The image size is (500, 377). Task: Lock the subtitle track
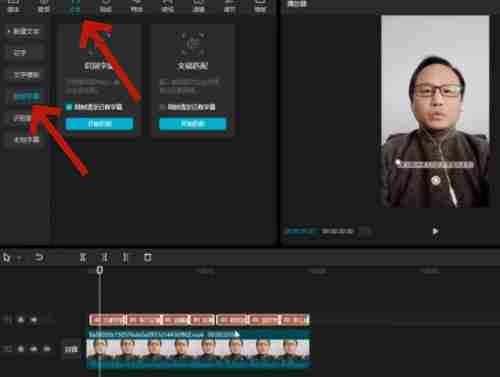tap(21, 320)
